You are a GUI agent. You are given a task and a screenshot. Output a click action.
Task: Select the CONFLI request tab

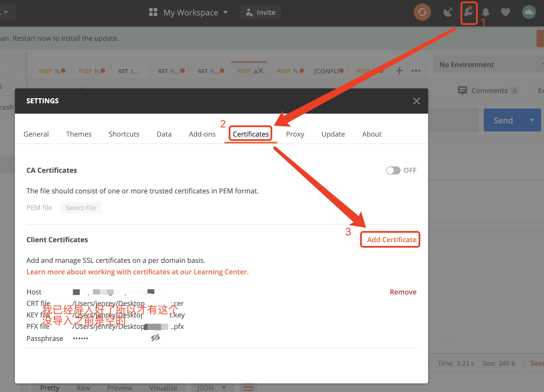329,71
